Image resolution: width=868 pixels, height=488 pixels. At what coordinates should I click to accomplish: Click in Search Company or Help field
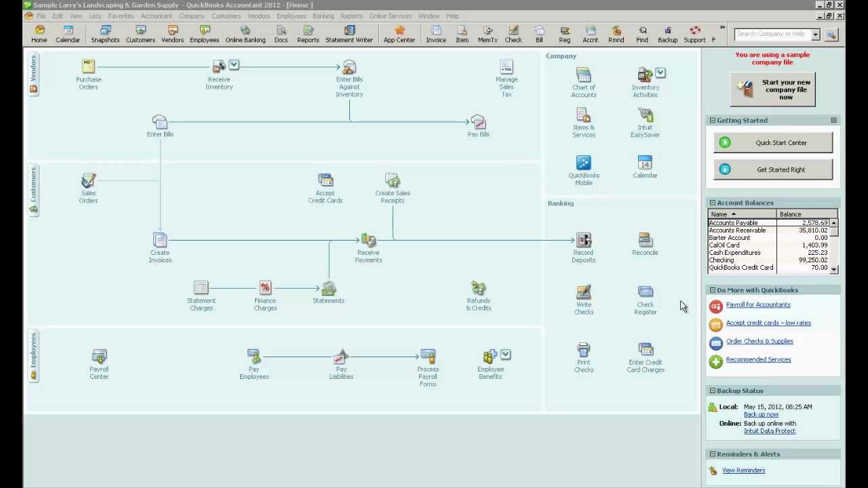pos(772,35)
